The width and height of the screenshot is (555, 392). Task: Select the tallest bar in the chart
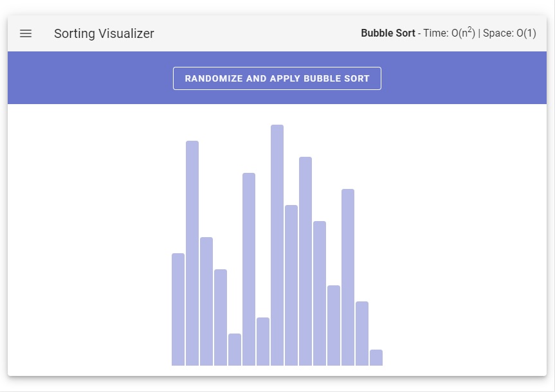click(277, 245)
